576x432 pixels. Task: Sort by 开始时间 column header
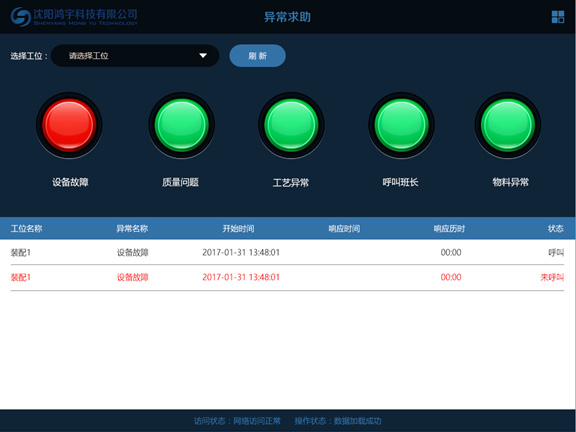click(x=238, y=228)
